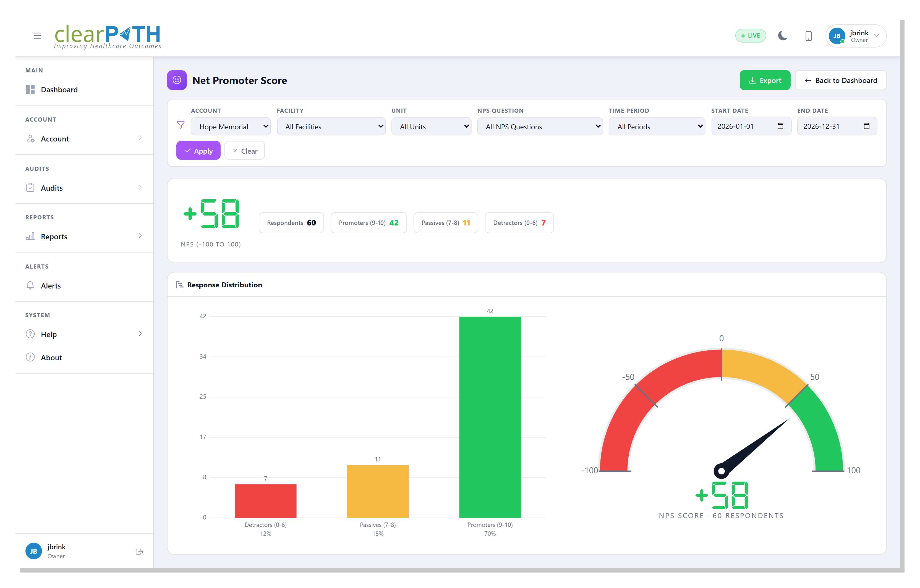The height and width of the screenshot is (588, 920).
Task: Open the Reports sidebar item
Action: (84, 236)
